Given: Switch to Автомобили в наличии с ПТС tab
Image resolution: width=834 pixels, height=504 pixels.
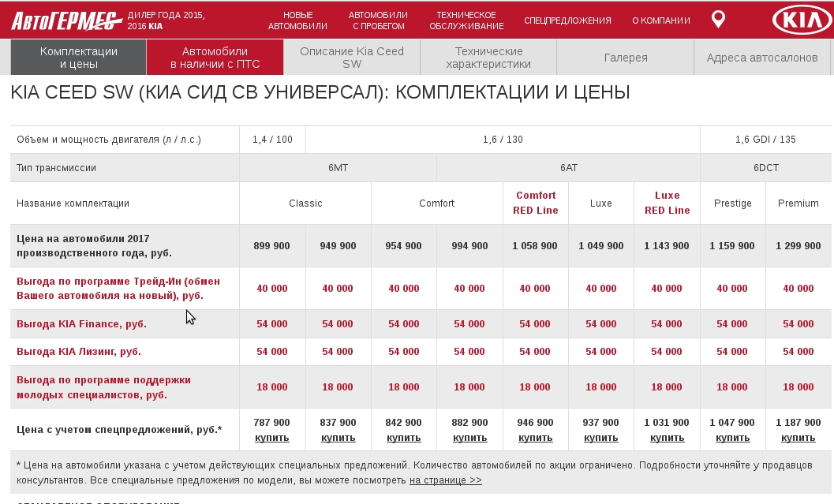Looking at the screenshot, I should coord(215,58).
